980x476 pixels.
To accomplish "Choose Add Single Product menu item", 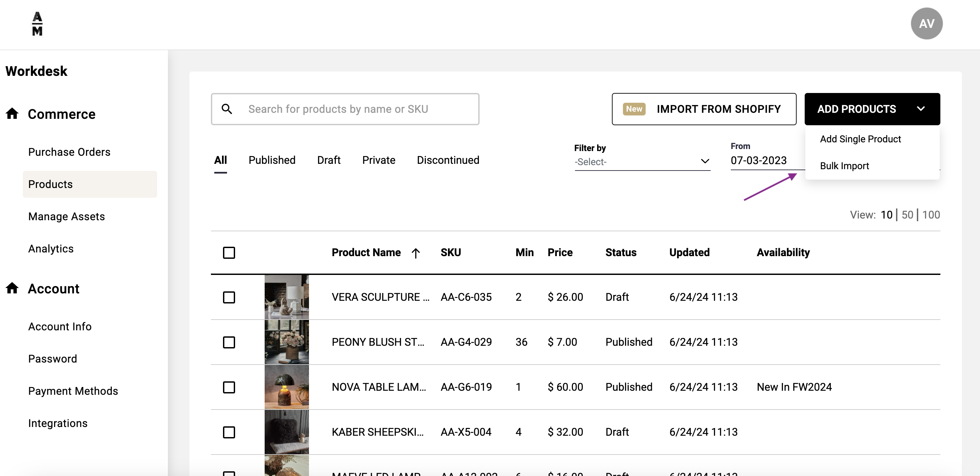I will tap(860, 139).
